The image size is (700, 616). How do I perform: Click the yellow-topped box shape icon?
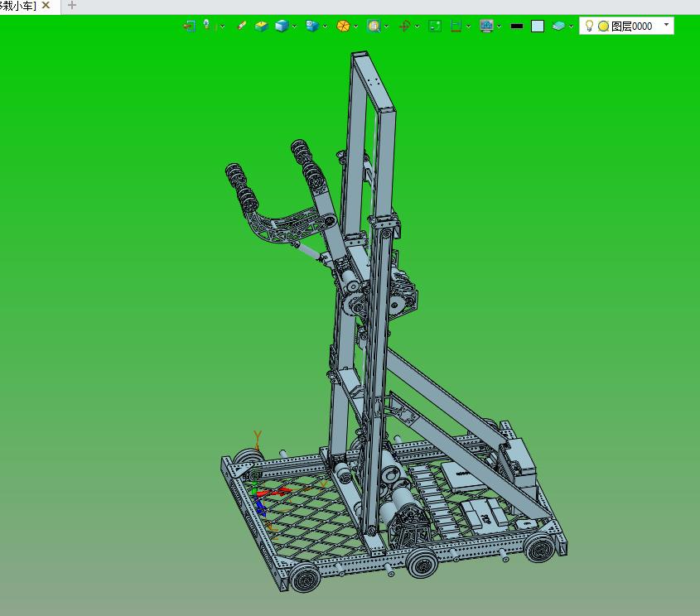coord(262,26)
